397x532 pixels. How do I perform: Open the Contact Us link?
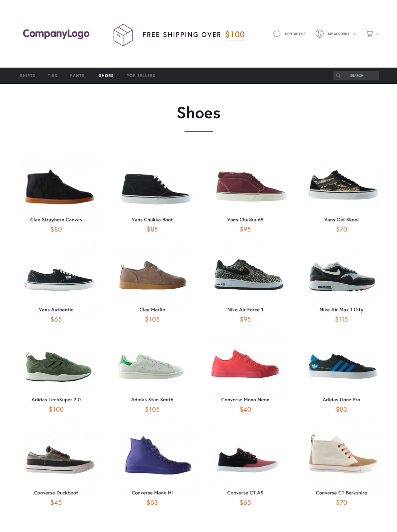pyautogui.click(x=295, y=34)
